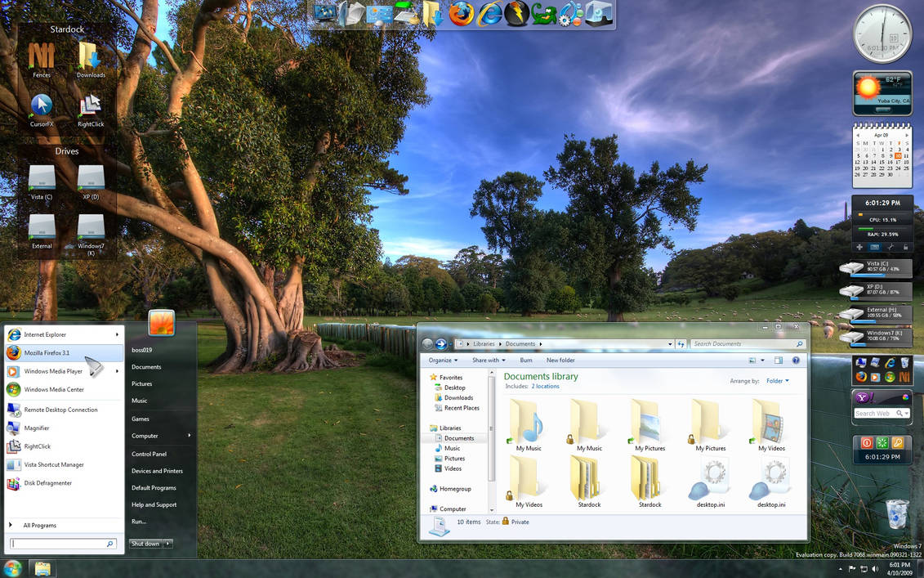924x578 pixels.
Task: Open the Shut down options arrow
Action: [x=168, y=543]
